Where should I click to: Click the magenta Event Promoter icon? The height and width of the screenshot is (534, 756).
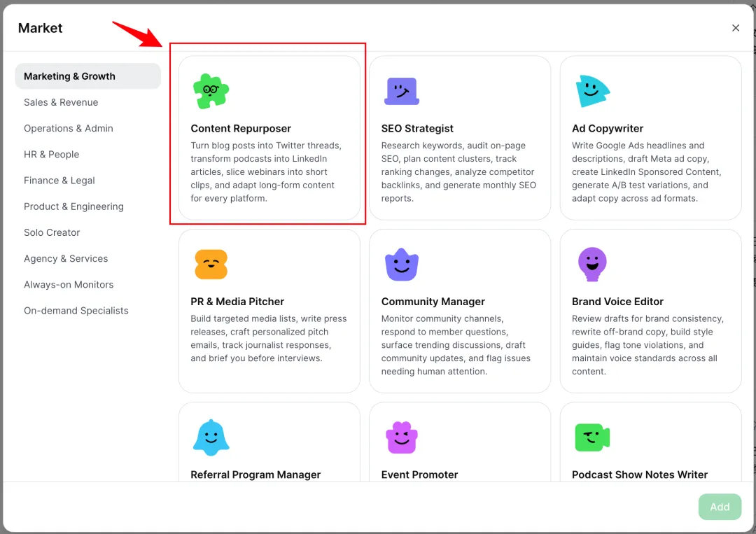[402, 437]
